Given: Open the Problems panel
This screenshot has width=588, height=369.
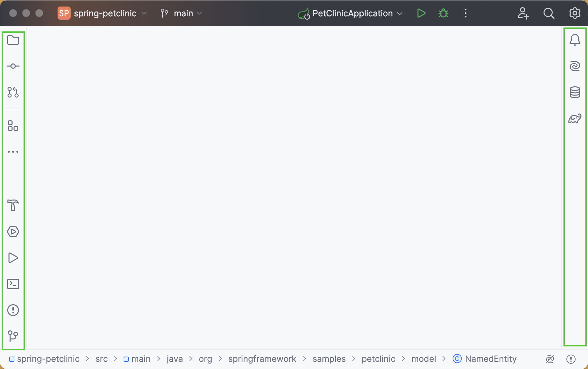Looking at the screenshot, I should tap(13, 310).
